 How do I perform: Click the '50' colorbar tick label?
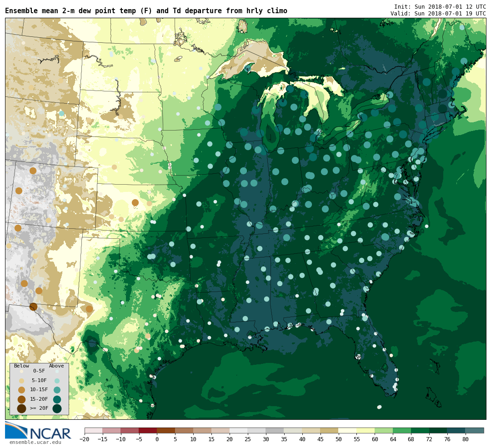(339, 439)
